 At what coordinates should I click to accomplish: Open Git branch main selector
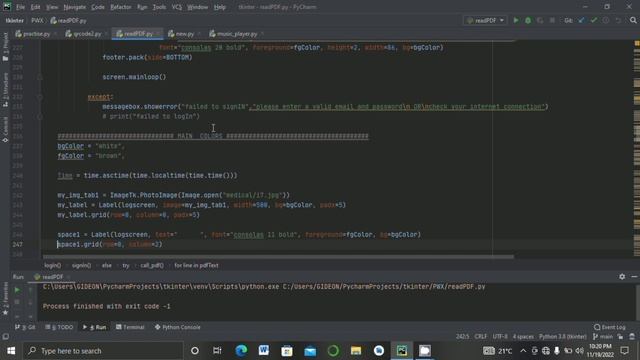click(603, 337)
